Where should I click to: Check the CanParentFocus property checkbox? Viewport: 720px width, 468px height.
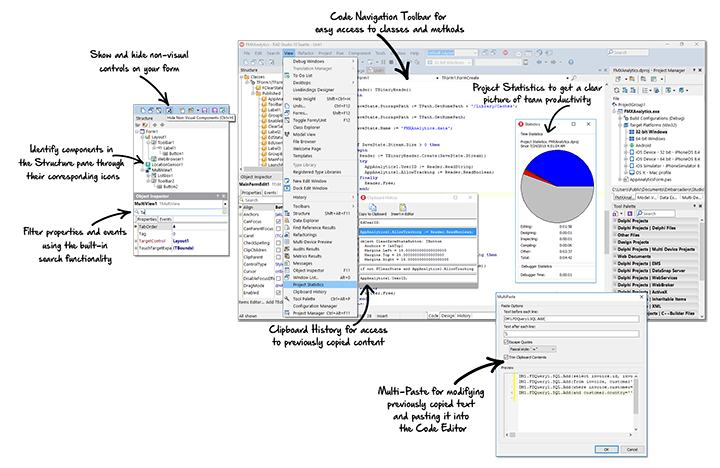click(278, 229)
